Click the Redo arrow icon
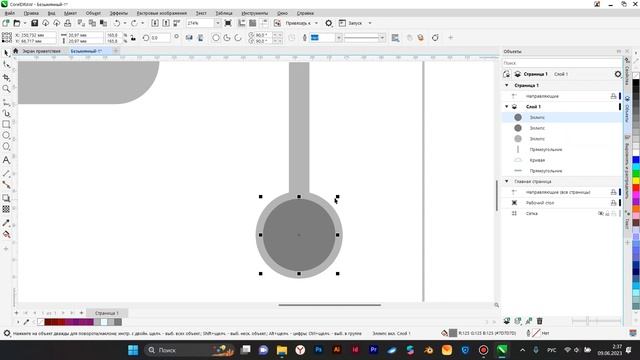640x360 pixels. click(x=134, y=23)
